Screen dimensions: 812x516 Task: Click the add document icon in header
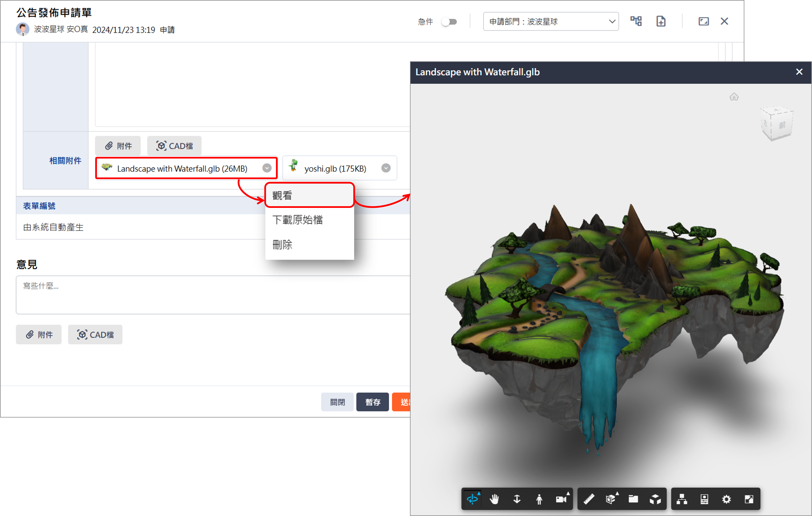(x=661, y=21)
